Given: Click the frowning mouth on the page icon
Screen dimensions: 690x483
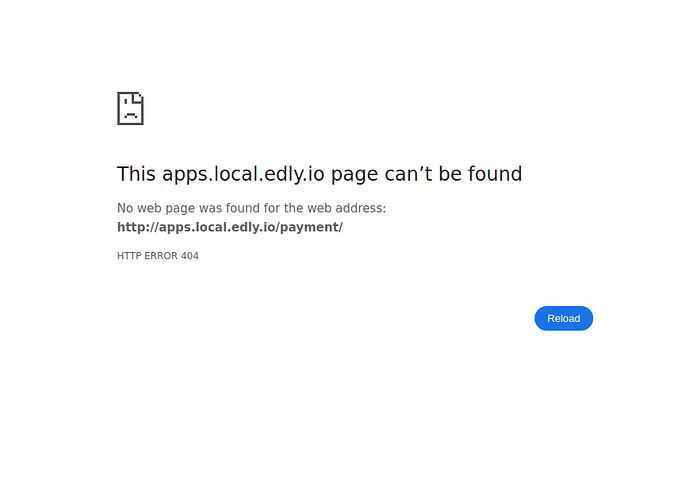Looking at the screenshot, I should point(131,115).
